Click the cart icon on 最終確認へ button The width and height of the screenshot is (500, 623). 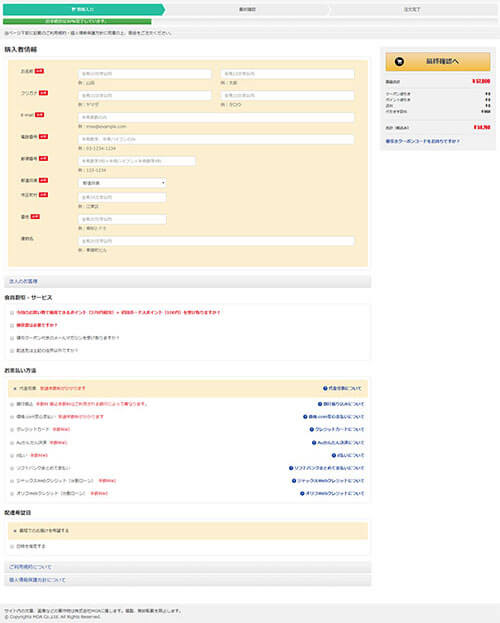(399, 62)
